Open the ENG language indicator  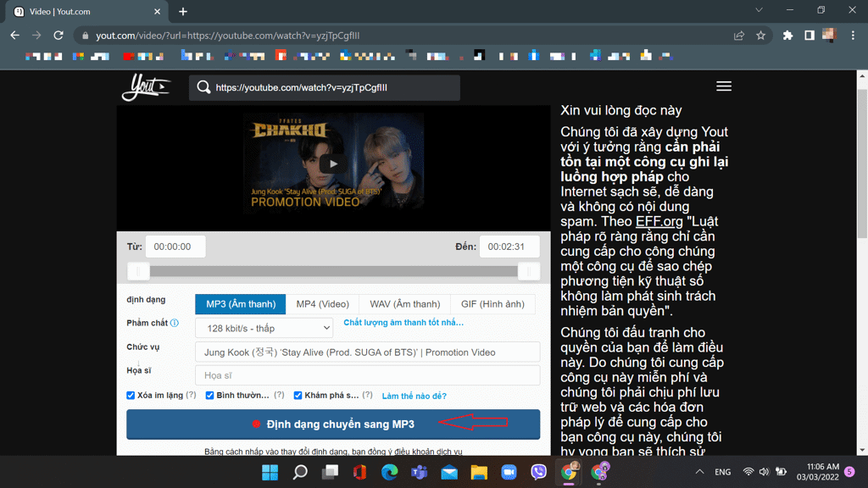tap(722, 472)
